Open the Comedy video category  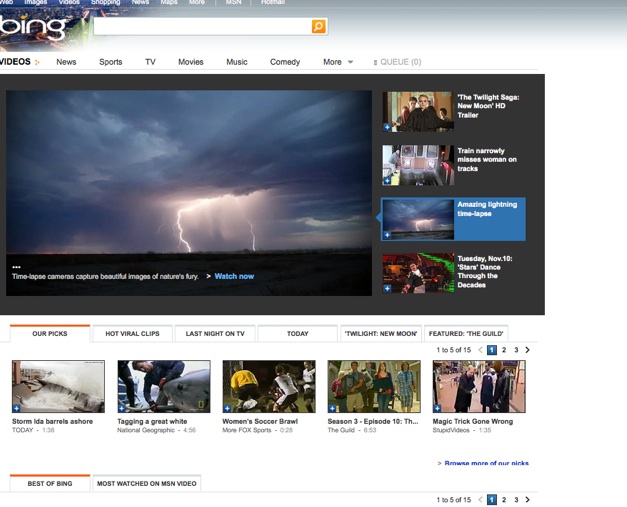pyautogui.click(x=285, y=62)
